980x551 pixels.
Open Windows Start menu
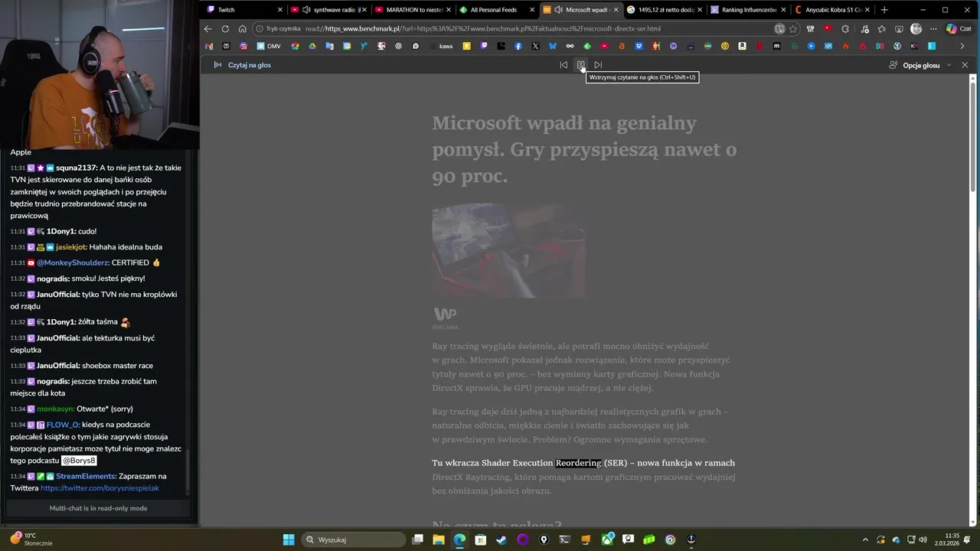click(x=289, y=540)
